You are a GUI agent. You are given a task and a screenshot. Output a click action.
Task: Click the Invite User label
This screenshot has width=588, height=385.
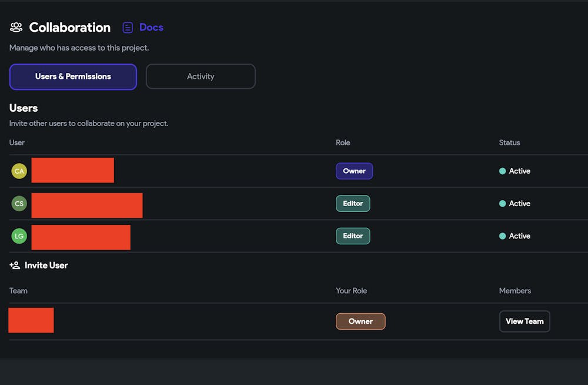46,265
